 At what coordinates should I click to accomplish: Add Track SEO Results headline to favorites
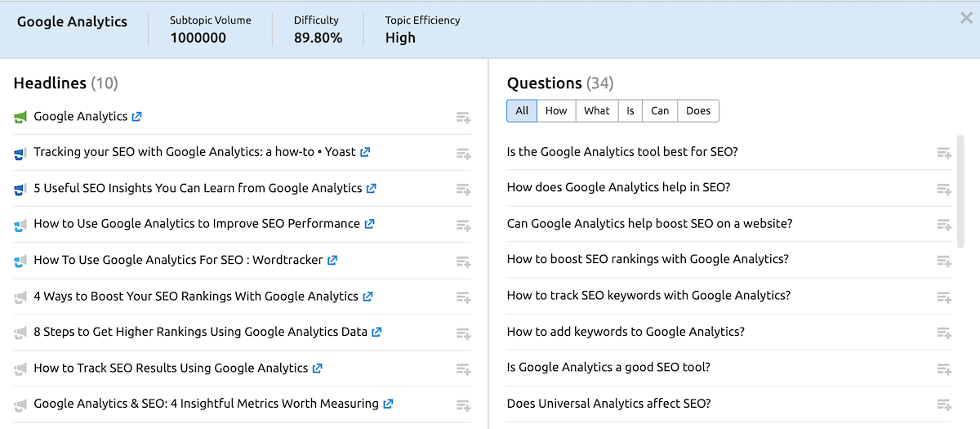463,369
